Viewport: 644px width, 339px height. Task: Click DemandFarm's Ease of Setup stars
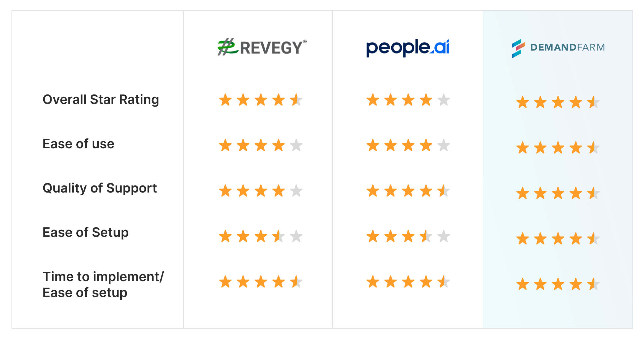pos(558,239)
